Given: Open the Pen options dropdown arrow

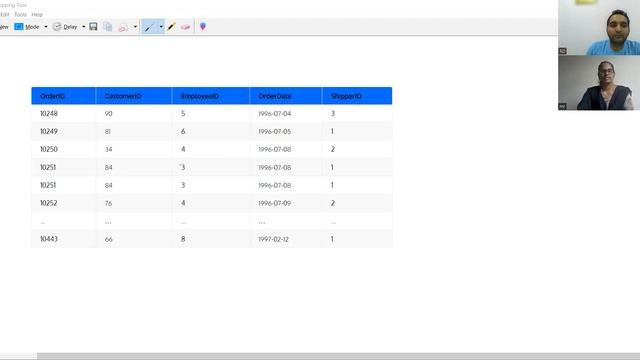Looking at the screenshot, I should click(161, 27).
